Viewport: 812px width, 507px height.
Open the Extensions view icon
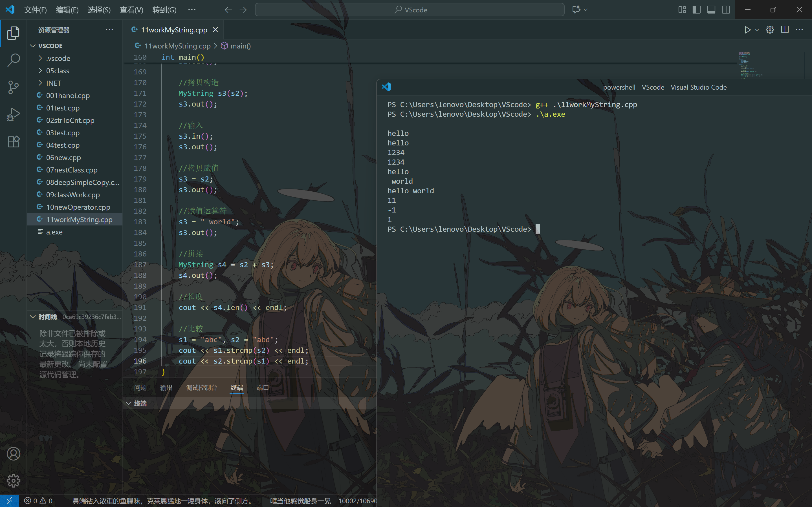tap(14, 141)
